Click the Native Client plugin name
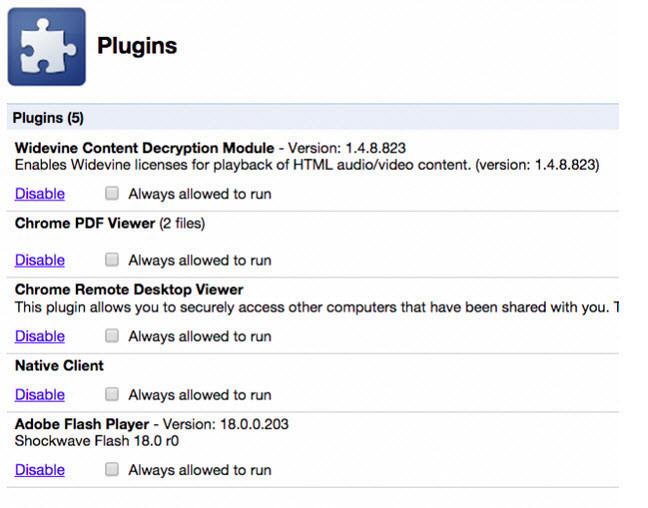The height and width of the screenshot is (508, 648). [x=59, y=365]
